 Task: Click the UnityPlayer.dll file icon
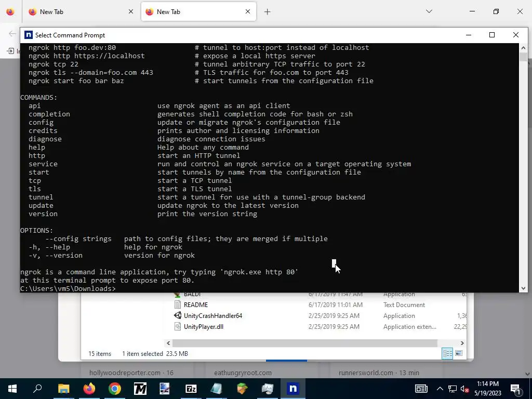(x=178, y=326)
